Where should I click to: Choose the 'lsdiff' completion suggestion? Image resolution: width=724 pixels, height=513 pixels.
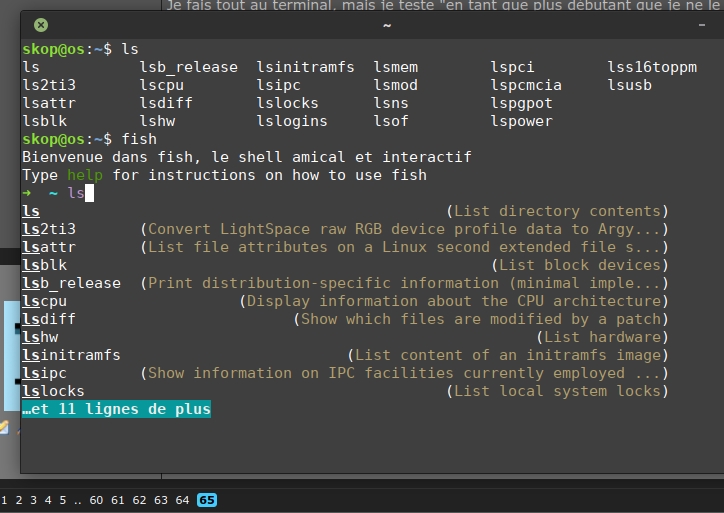click(x=49, y=319)
